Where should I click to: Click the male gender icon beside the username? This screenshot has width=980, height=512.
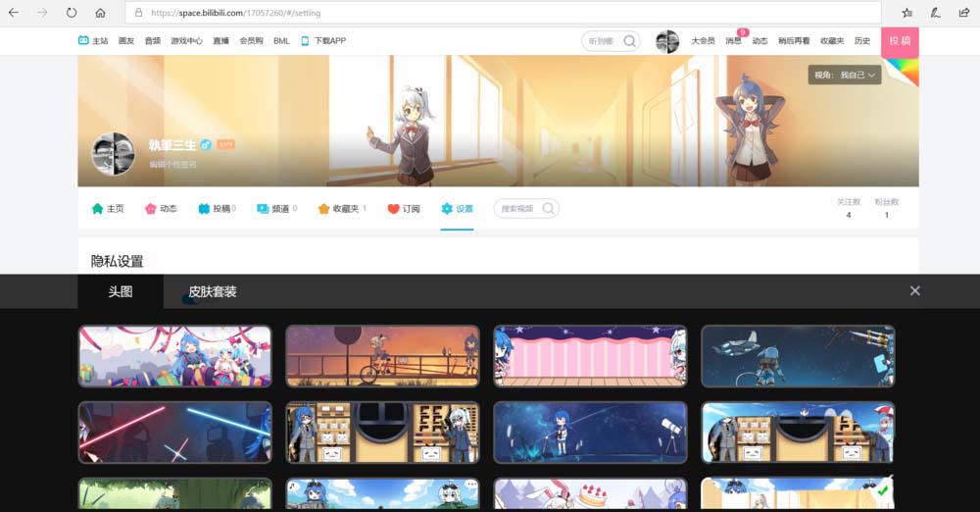[206, 145]
